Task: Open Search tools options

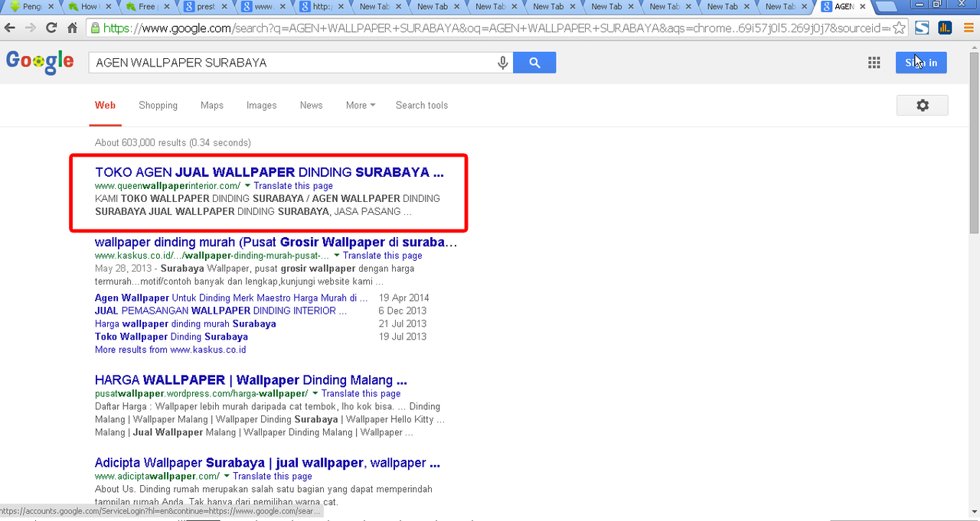Action: (421, 106)
